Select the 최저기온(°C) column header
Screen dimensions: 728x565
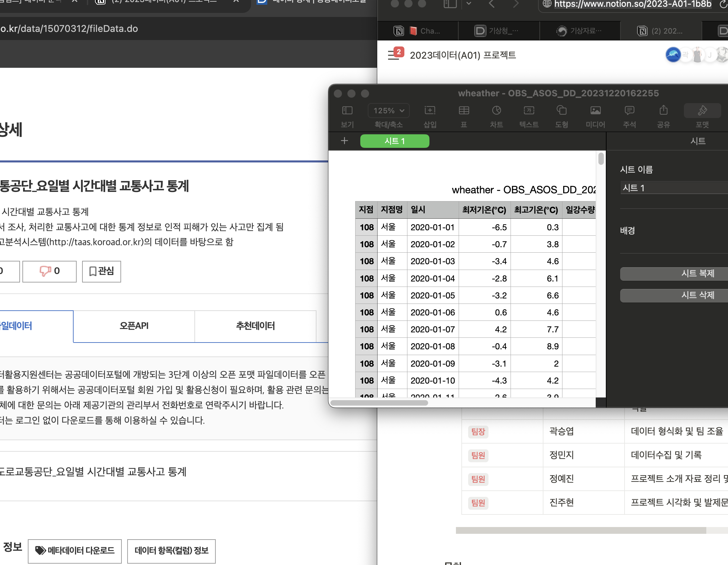click(484, 210)
